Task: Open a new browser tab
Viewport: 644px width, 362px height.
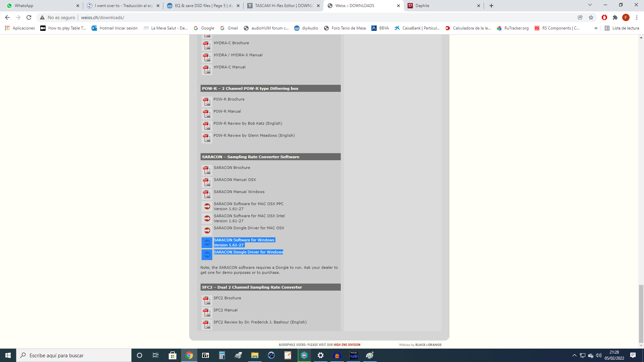Action: point(491,6)
